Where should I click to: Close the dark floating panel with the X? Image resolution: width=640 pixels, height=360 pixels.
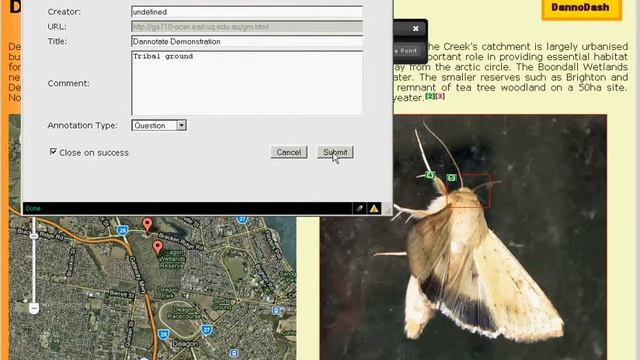416,28
